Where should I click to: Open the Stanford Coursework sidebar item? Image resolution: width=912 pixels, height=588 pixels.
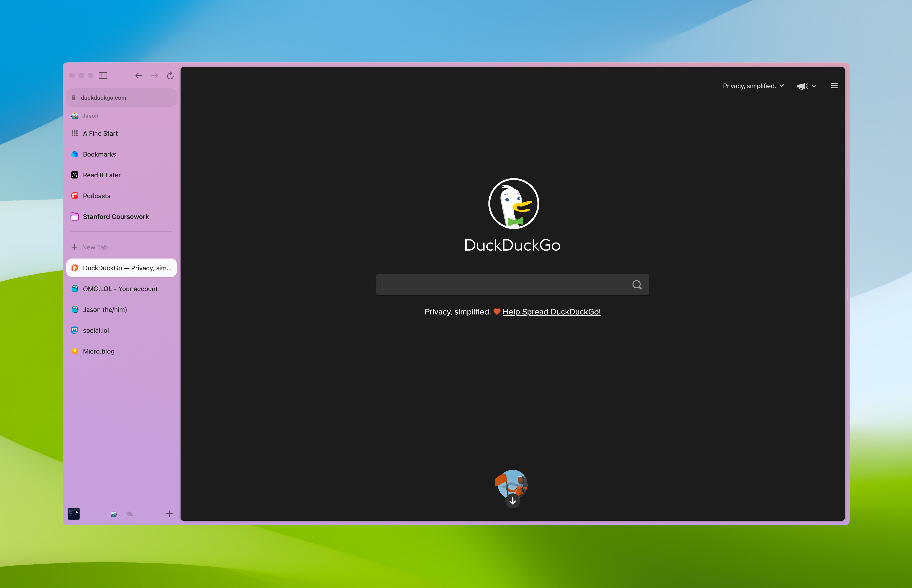tap(116, 216)
